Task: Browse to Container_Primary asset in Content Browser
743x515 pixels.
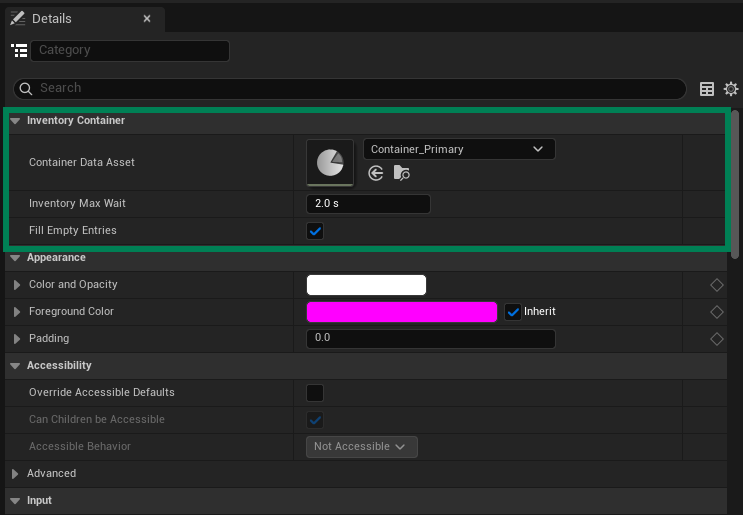Action: click(401, 173)
